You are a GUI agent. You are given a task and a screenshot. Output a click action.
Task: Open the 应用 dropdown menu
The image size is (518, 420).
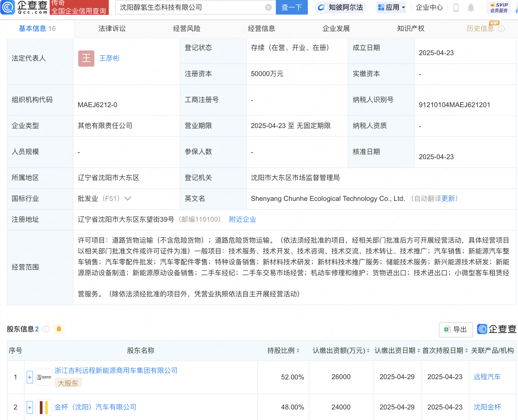tap(391, 7)
